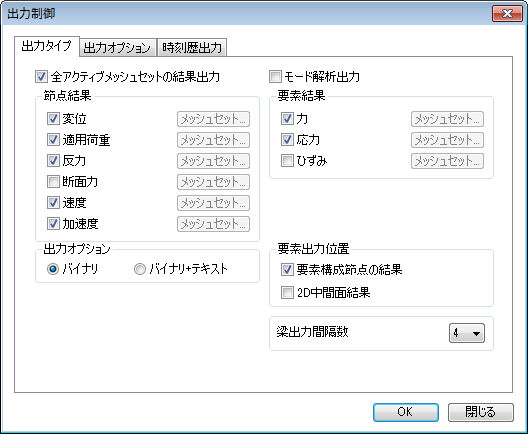Viewport: 528px width, 434px height.
Task: Toggle 全アクティブメッシュセットの結果出力 checkbox
Action: click(x=41, y=77)
